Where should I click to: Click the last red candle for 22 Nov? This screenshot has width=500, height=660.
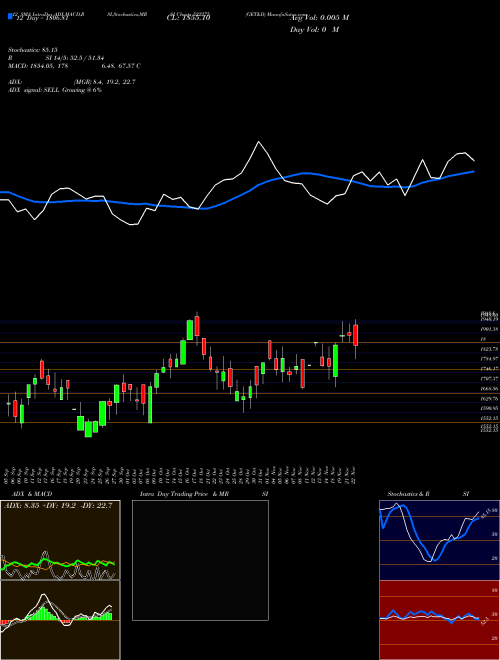[356, 335]
